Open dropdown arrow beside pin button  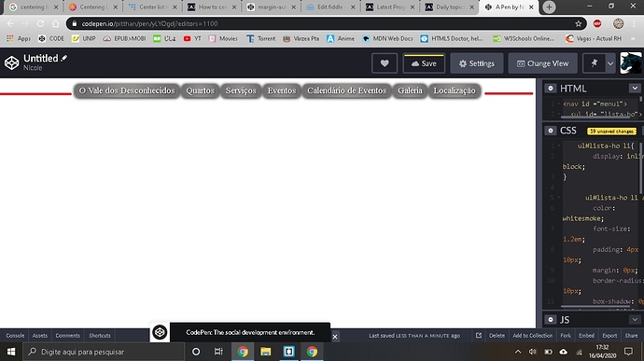tap(610, 63)
